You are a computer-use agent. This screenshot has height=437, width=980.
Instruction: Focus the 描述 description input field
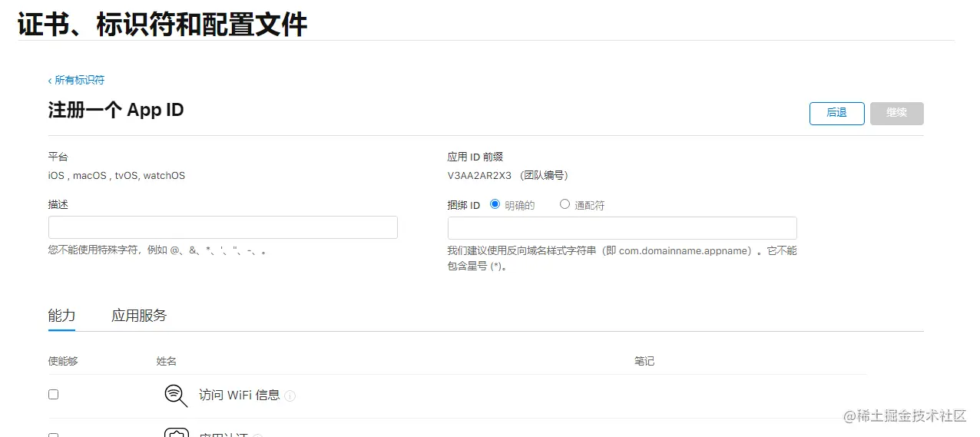(x=223, y=227)
